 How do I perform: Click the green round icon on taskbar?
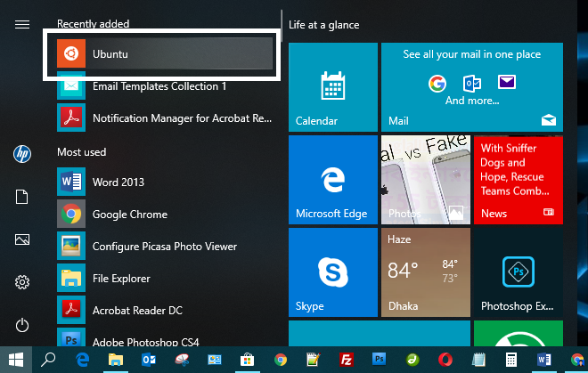click(x=412, y=360)
